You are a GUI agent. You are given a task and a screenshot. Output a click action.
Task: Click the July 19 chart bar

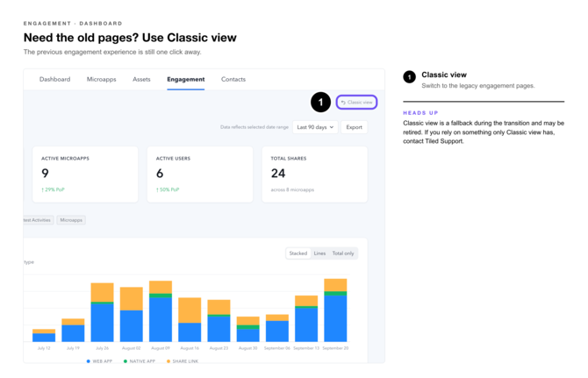(x=73, y=330)
